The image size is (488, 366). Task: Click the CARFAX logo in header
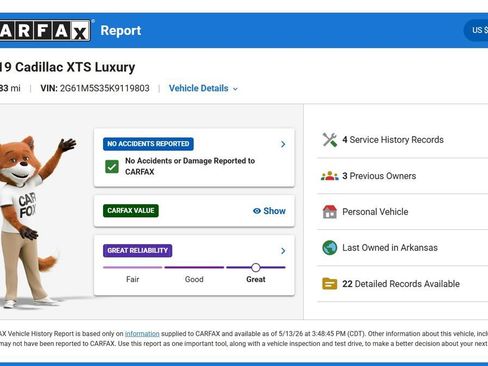tap(45, 30)
